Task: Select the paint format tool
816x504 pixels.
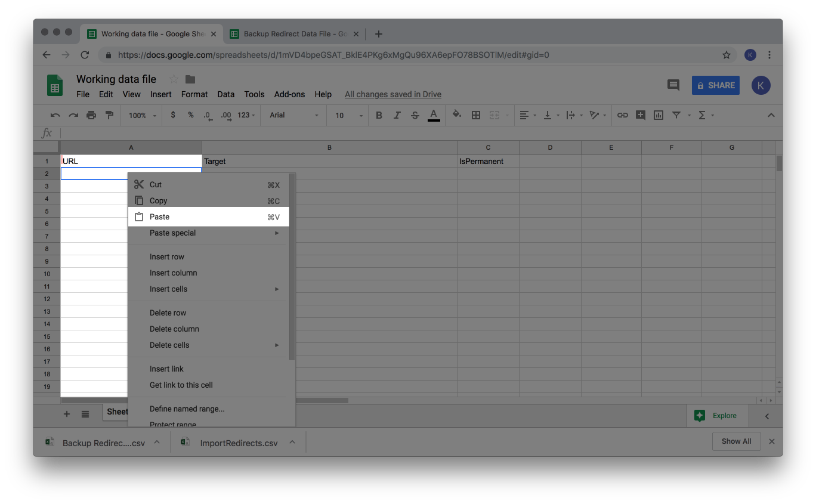Action: [109, 115]
